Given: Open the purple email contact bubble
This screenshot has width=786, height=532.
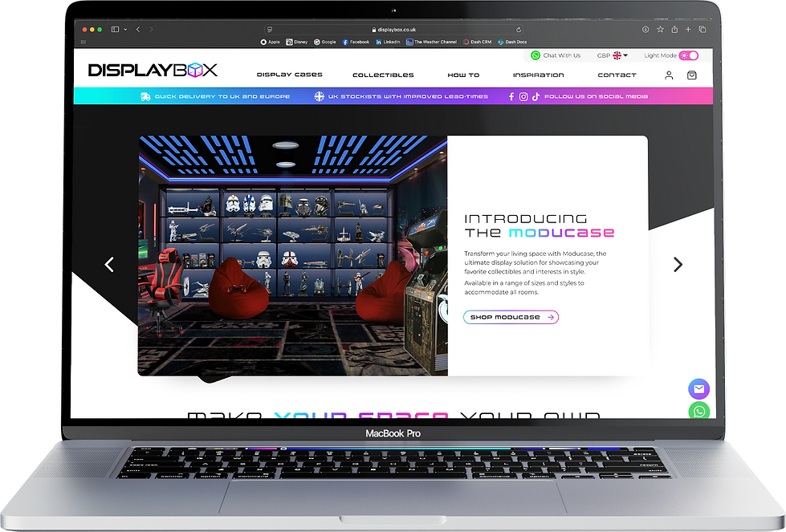Looking at the screenshot, I should [x=698, y=388].
